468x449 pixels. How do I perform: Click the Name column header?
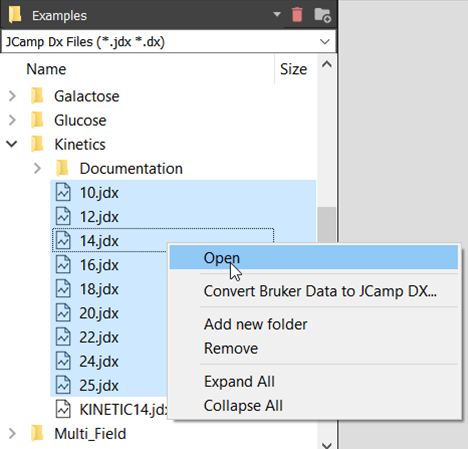pos(46,69)
